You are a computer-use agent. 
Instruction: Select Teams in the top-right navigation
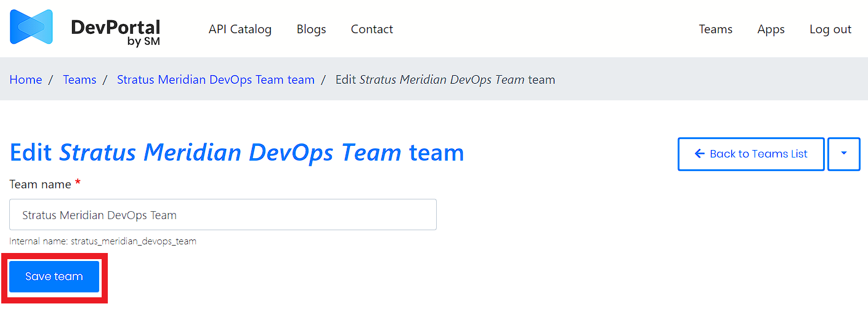[x=715, y=29]
